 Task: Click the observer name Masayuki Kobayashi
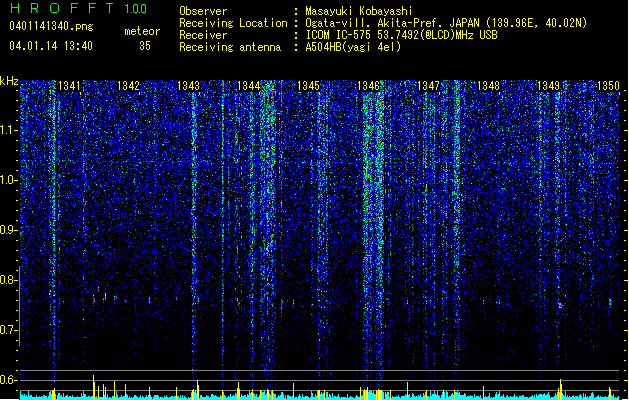click(x=359, y=11)
